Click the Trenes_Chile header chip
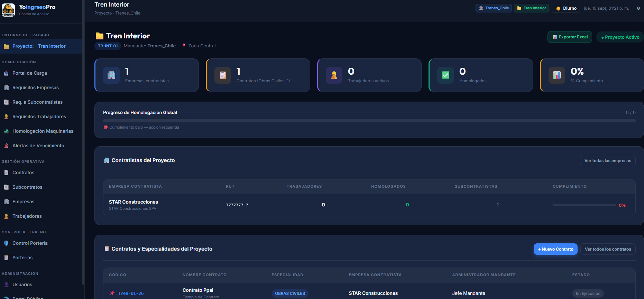The height and width of the screenshot is (299, 644). [494, 8]
